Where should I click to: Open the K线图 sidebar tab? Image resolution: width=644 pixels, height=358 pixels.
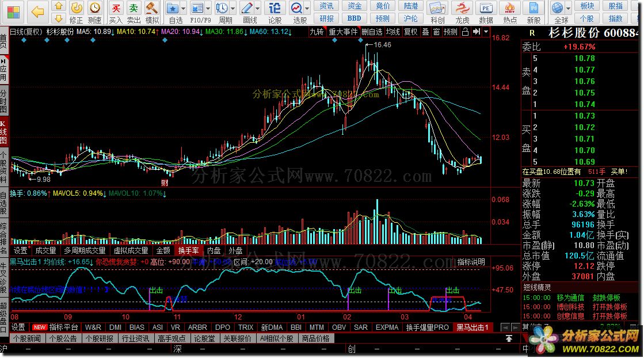[3, 132]
